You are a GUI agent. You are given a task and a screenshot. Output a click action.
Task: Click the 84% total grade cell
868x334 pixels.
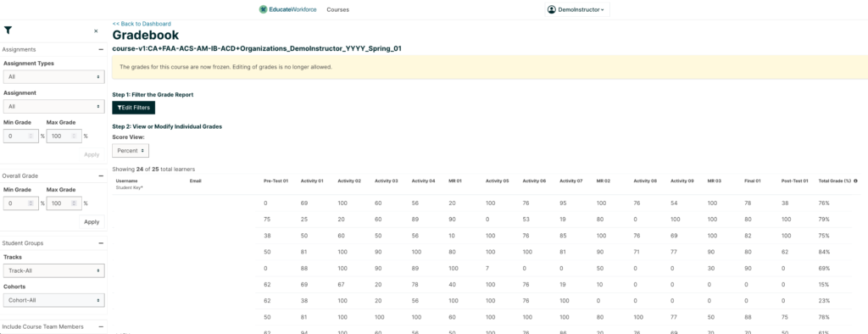824,252
